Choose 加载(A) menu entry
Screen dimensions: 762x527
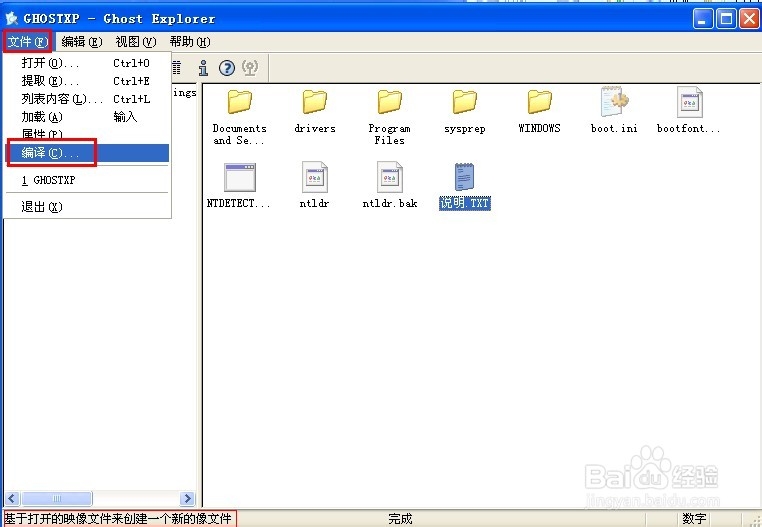pyautogui.click(x=87, y=117)
